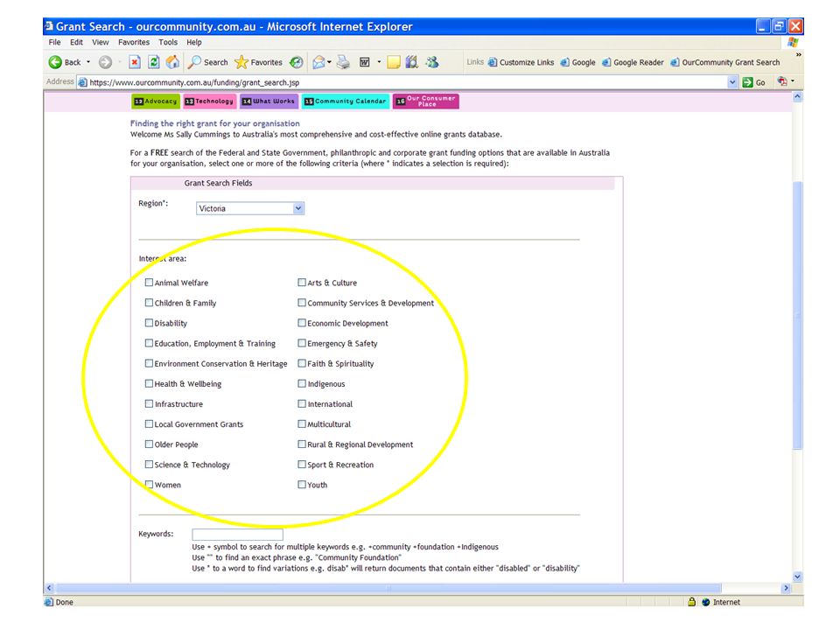Open the Favorites pane
This screenshot has width=840, height=630.
pos(259,62)
